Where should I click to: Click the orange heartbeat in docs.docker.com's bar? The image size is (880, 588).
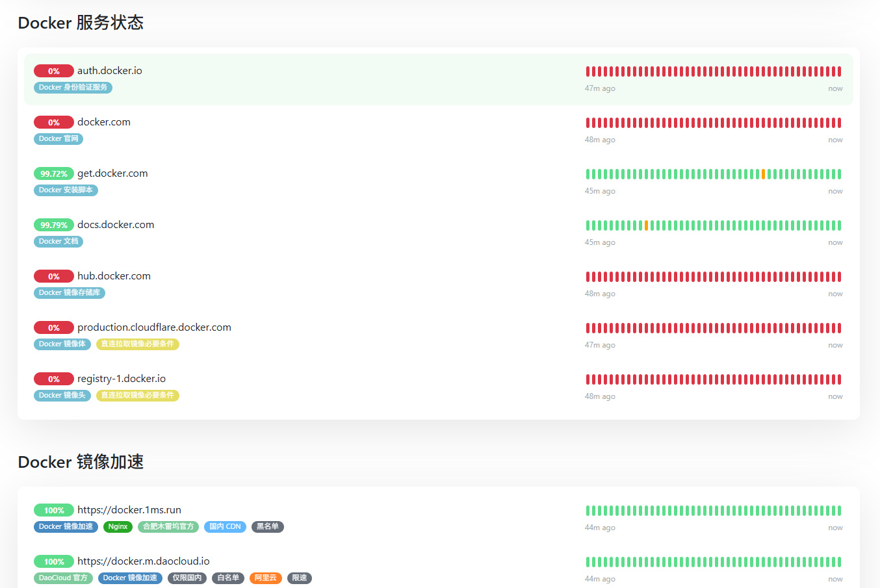tap(646, 225)
